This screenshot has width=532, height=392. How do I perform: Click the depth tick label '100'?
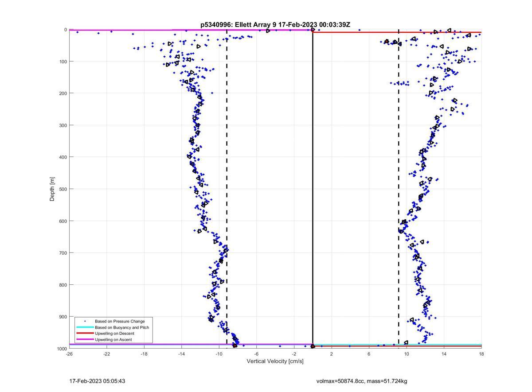tap(63, 62)
